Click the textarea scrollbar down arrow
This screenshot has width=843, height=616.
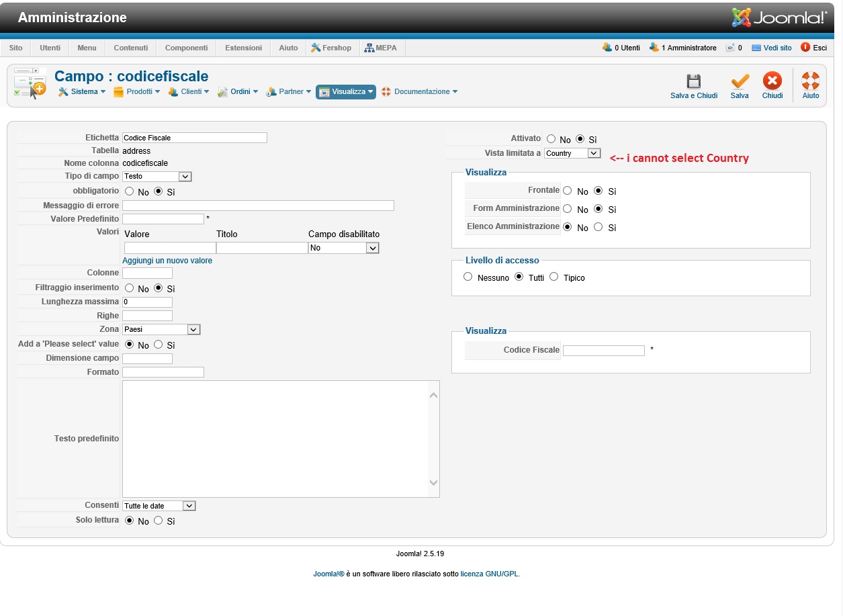pyautogui.click(x=433, y=482)
